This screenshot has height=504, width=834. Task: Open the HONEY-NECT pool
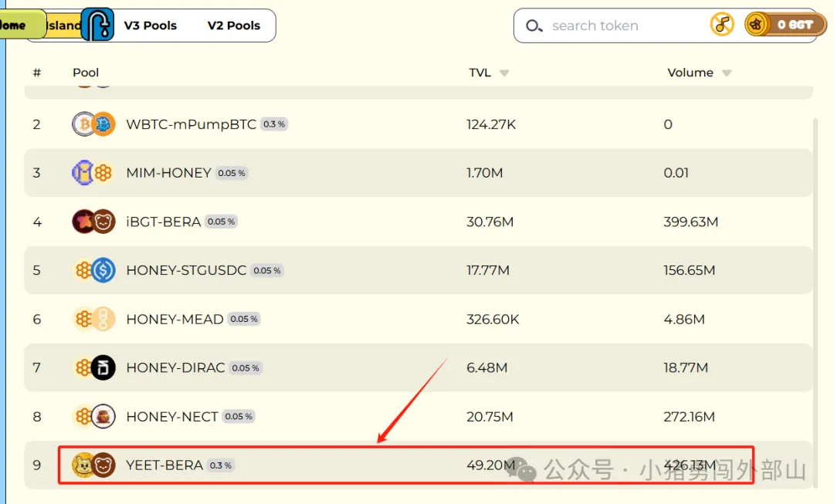[418, 416]
